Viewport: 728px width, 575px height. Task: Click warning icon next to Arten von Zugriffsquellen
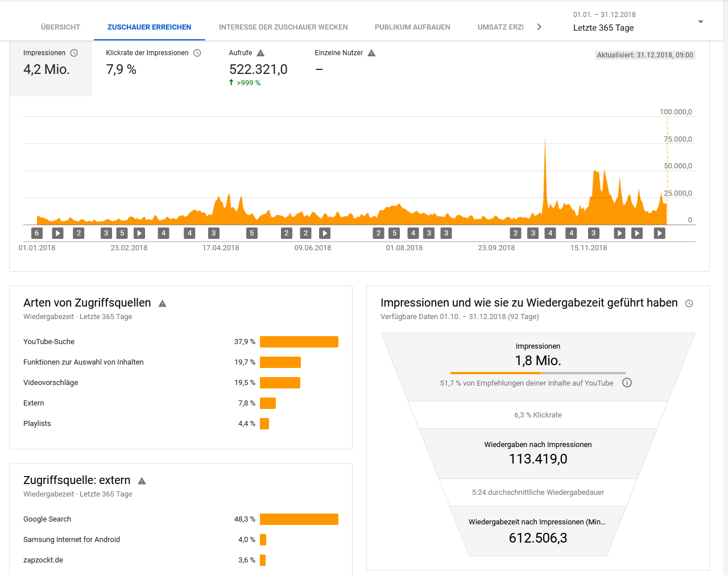162,304
